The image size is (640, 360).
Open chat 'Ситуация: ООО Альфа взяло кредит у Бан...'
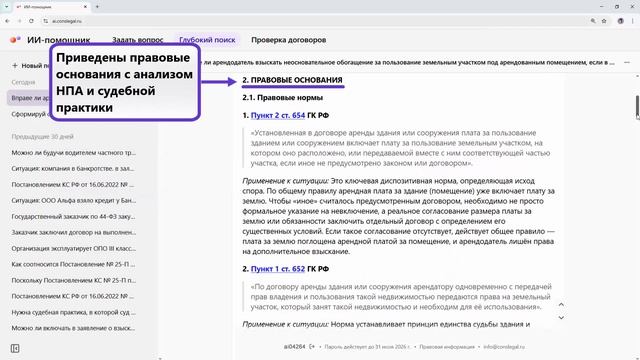[x=74, y=200]
